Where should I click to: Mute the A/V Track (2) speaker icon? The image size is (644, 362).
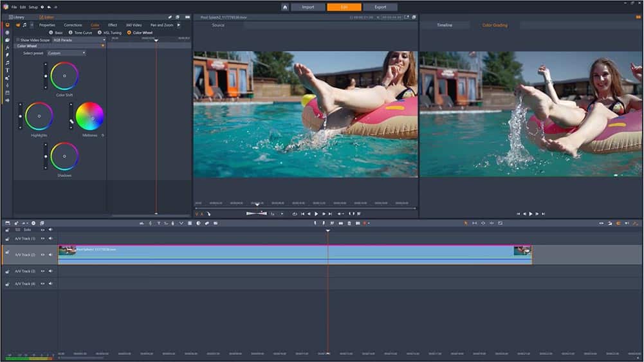click(50, 255)
